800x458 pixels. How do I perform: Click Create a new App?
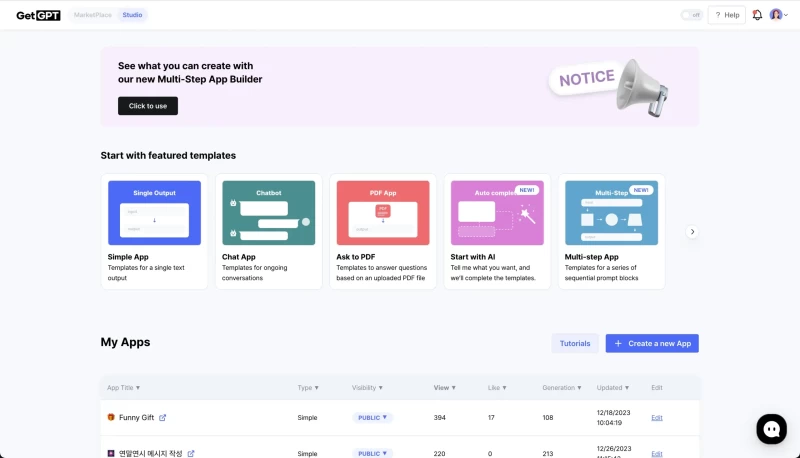652,343
